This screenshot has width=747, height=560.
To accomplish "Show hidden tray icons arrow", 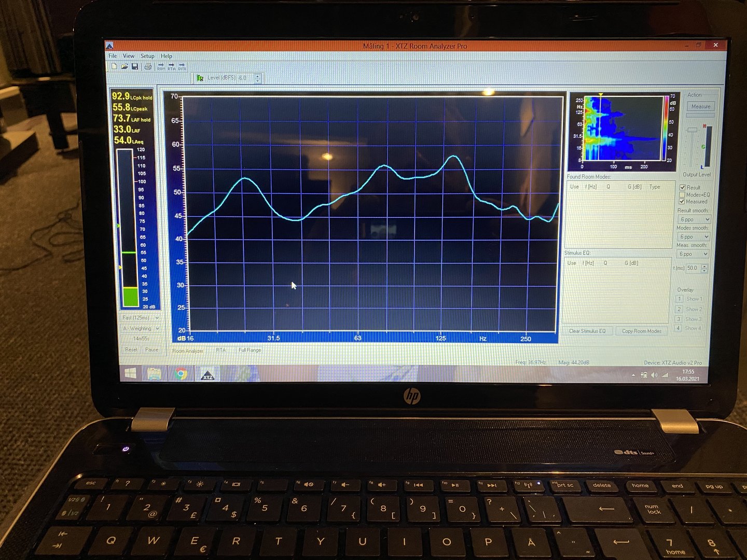I will pos(633,375).
